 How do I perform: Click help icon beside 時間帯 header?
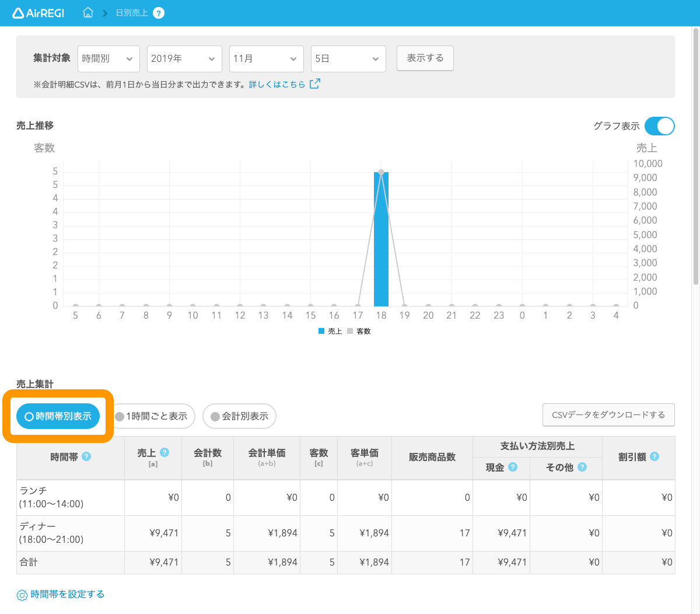point(86,456)
